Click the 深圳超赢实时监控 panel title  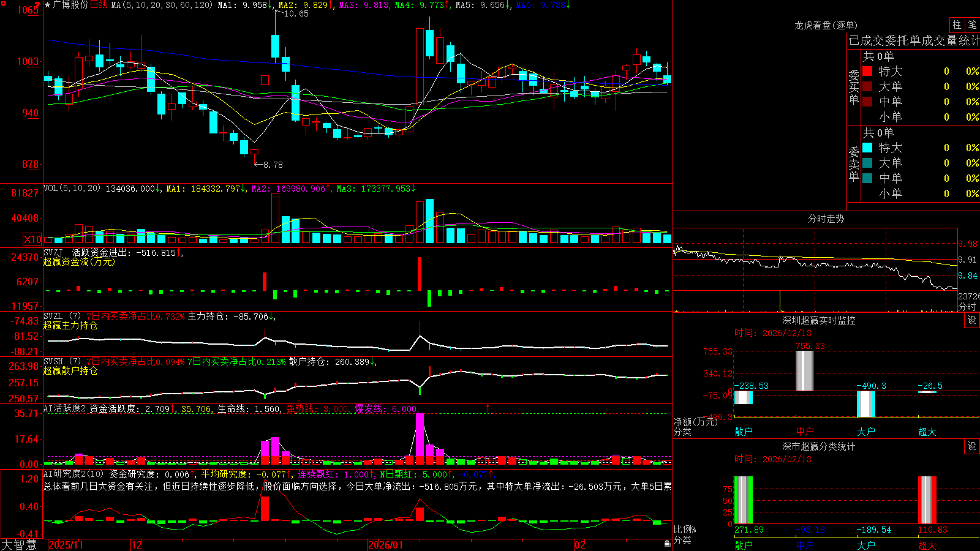click(x=819, y=320)
